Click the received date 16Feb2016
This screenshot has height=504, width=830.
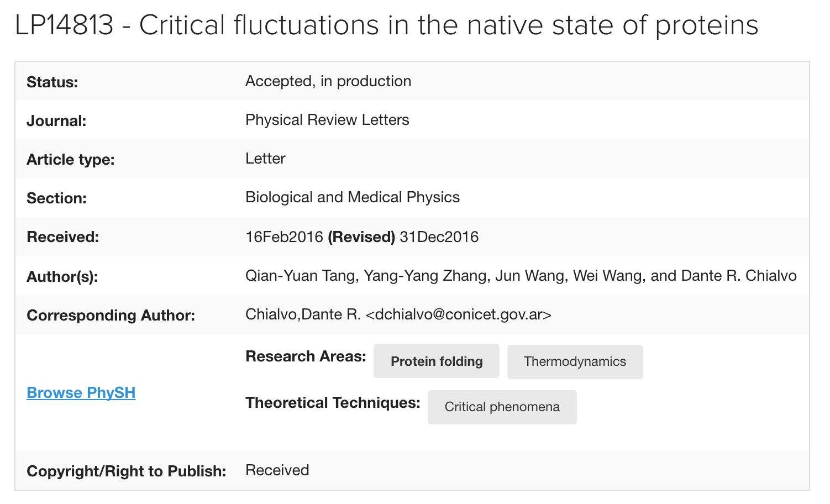(x=284, y=237)
